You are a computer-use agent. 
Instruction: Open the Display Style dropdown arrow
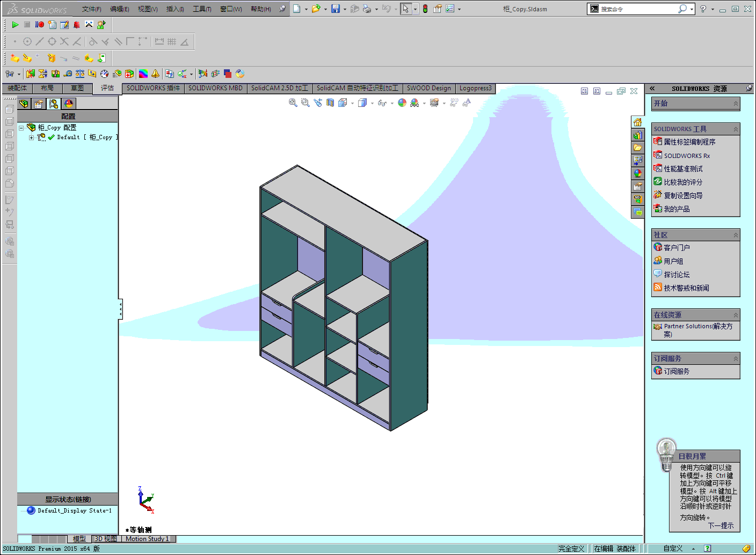372,103
